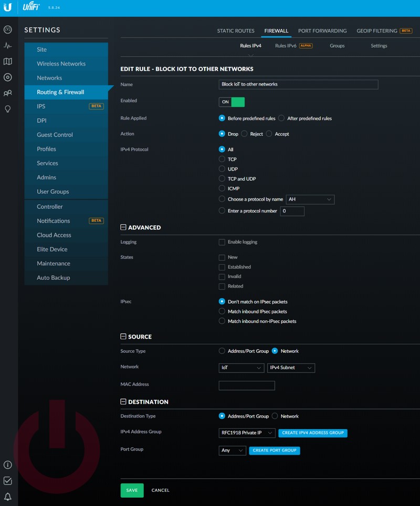This screenshot has width=420, height=506.
Task: Open Wireless Networks settings
Action: point(66,64)
